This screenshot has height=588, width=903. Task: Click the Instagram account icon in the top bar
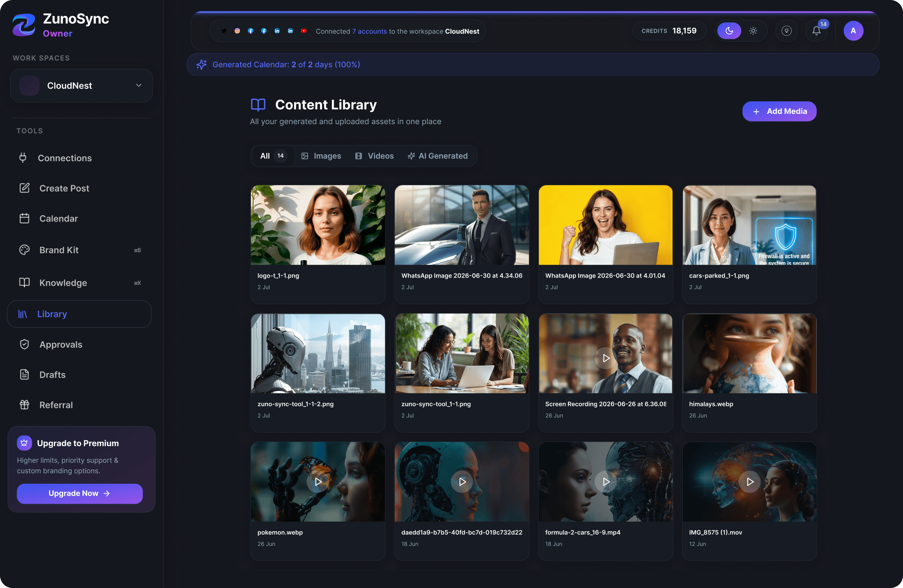(x=237, y=31)
